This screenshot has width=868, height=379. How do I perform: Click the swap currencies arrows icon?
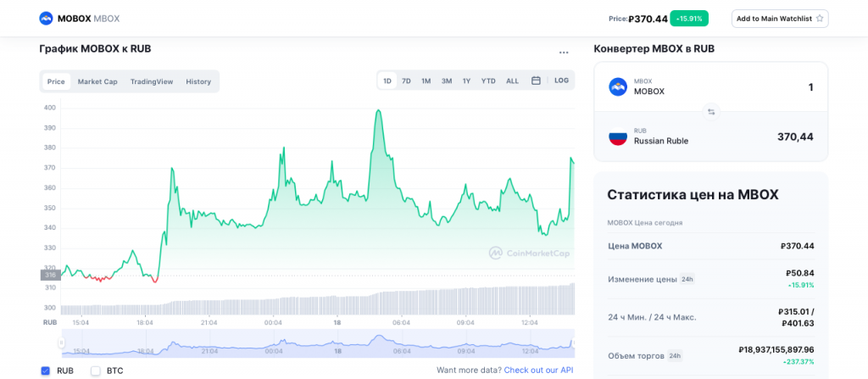tap(711, 111)
